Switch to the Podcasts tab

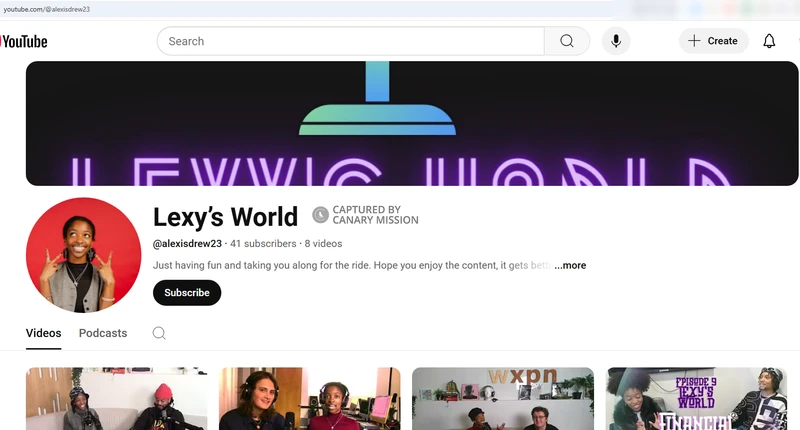[103, 333]
